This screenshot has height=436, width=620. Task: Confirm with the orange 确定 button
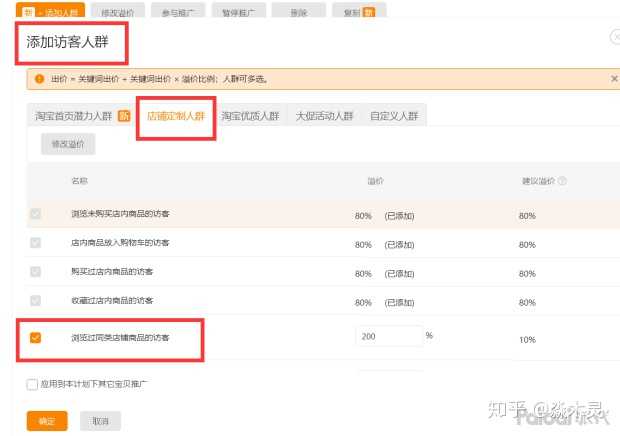point(47,421)
